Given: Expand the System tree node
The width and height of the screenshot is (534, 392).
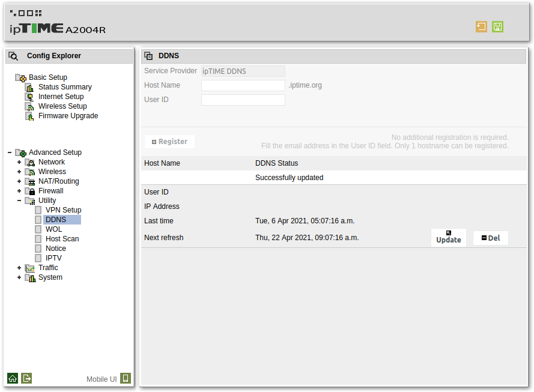Looking at the screenshot, I should (x=19, y=277).
